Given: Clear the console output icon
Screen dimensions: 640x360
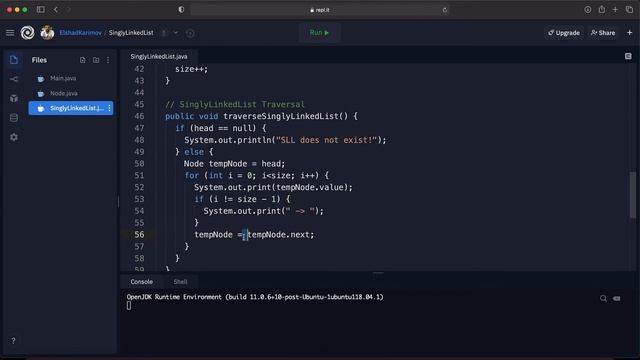Looking at the screenshot, I should pos(617,299).
